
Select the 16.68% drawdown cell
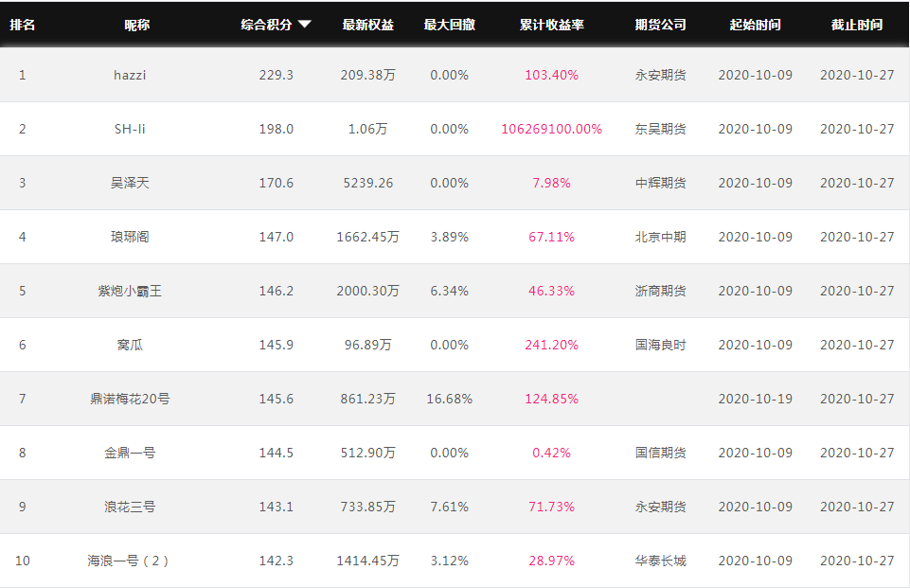click(449, 399)
